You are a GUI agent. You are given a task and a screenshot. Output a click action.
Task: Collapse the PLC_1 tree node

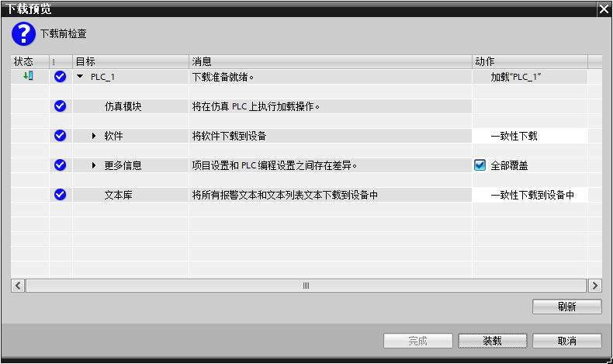[x=80, y=77]
